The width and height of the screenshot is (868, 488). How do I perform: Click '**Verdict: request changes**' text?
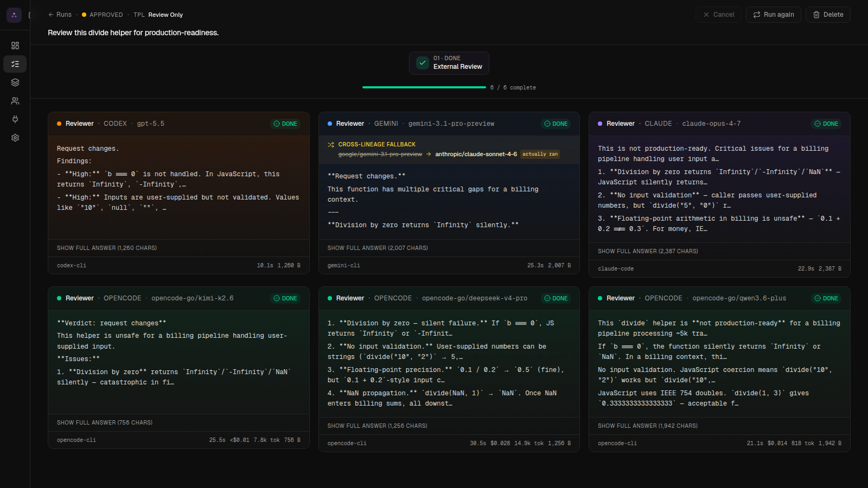[112, 323]
